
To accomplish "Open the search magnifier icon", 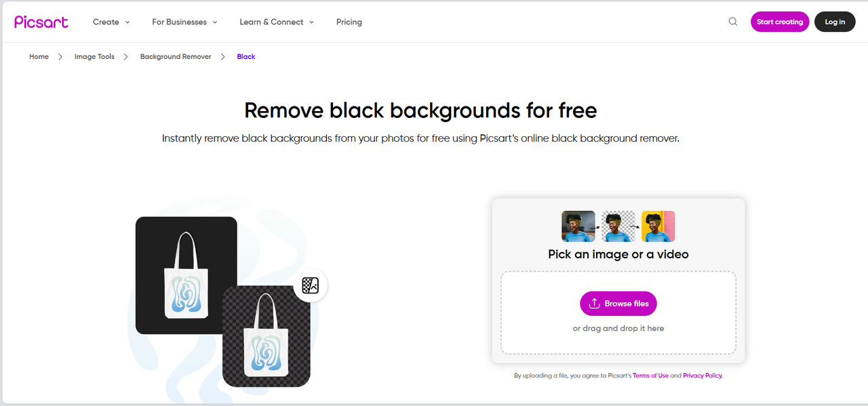I will [733, 22].
